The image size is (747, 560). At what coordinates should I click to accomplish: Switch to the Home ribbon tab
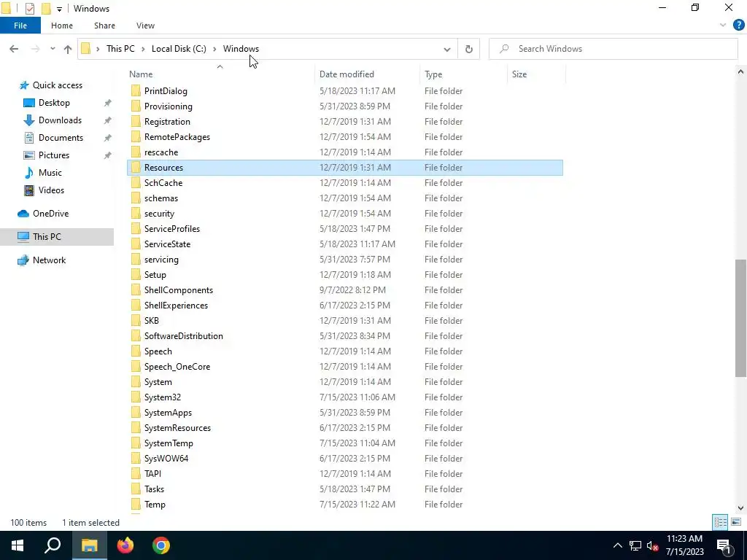click(62, 26)
